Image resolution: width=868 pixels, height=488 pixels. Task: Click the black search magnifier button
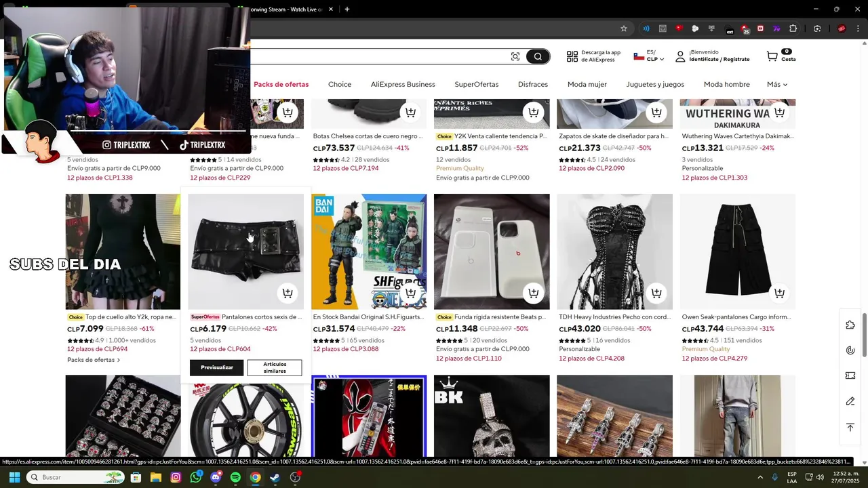[x=538, y=56]
